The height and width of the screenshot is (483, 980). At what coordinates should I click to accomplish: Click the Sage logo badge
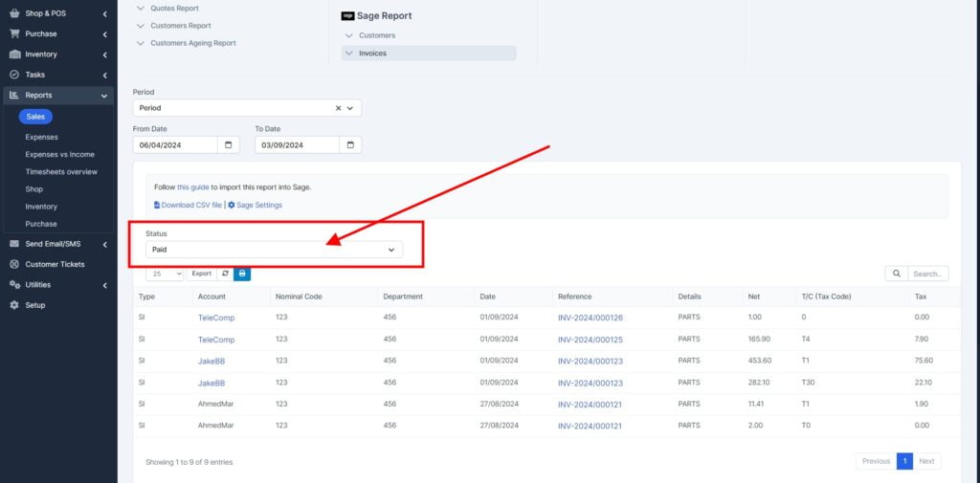click(347, 15)
